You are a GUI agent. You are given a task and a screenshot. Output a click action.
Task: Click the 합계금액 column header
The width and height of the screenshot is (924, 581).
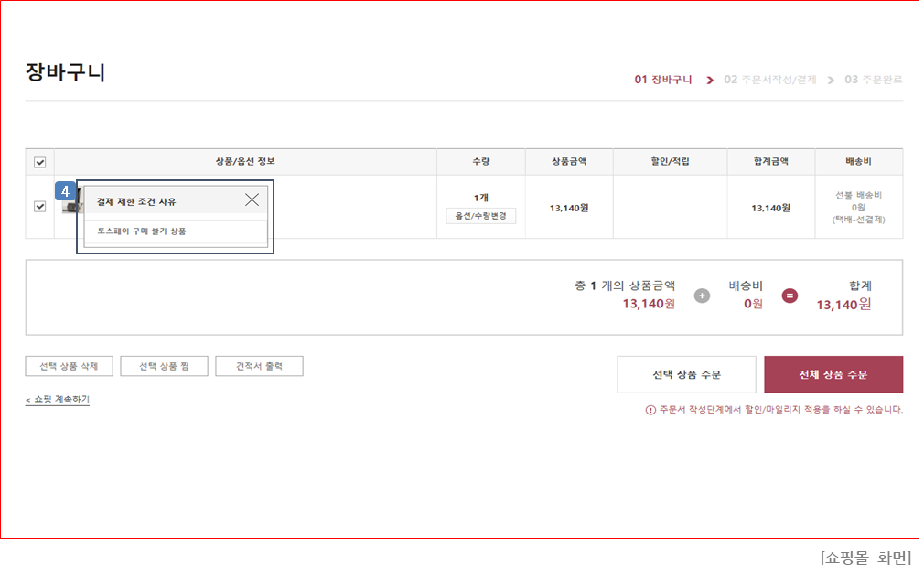pyautogui.click(x=771, y=161)
